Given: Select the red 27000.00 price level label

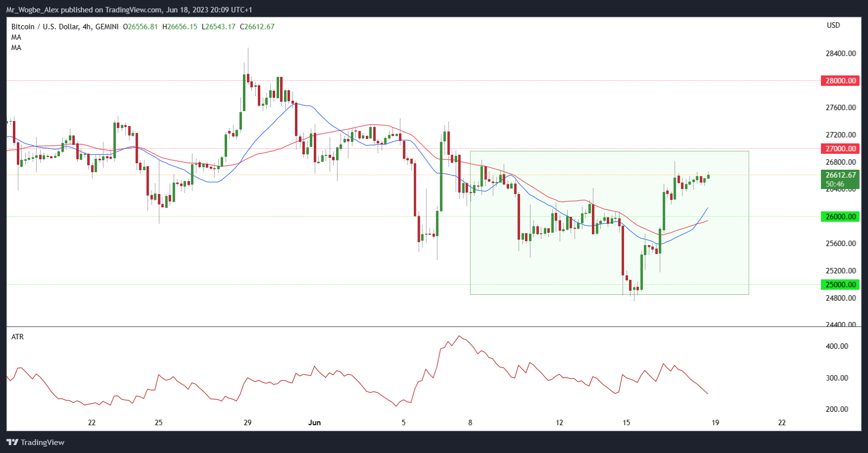Looking at the screenshot, I should pyautogui.click(x=840, y=148).
